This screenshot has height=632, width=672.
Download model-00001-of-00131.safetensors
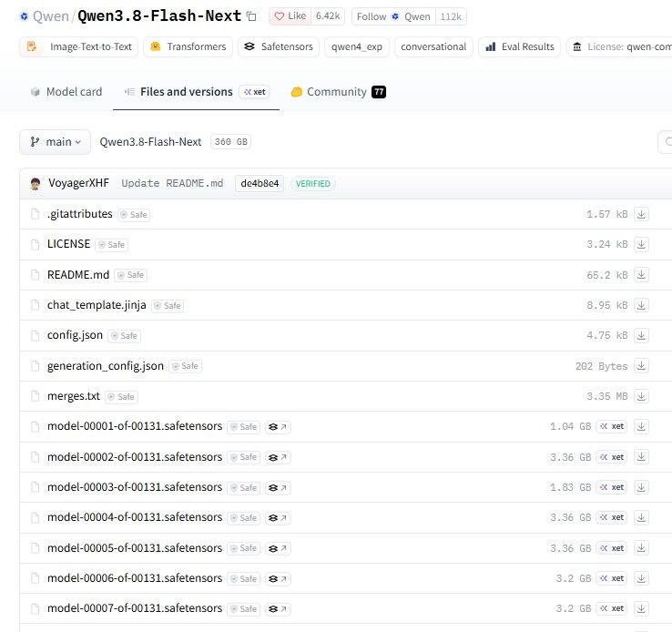click(641, 426)
